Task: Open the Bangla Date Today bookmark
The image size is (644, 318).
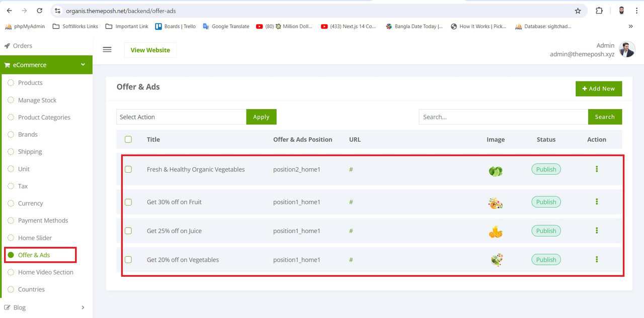Action: click(414, 26)
